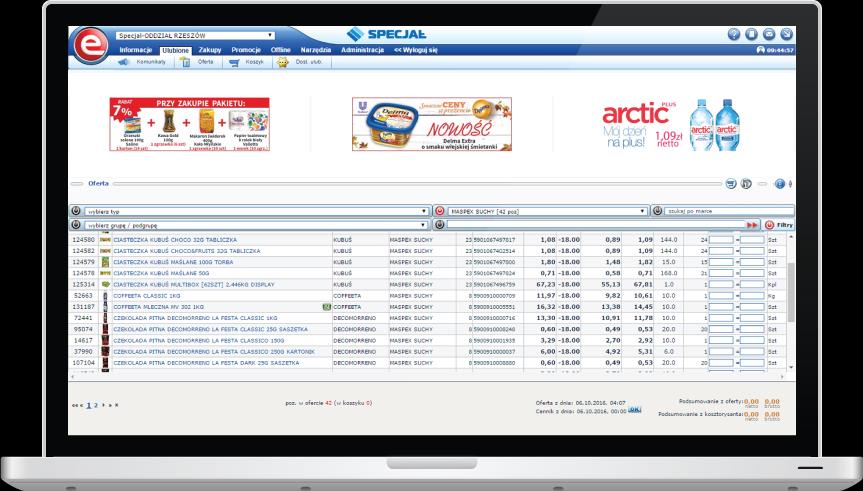Screen dimensions: 863x491
Task: Click quantity field in COFFEETA CLASSIC 1KG row
Action: pos(722,296)
